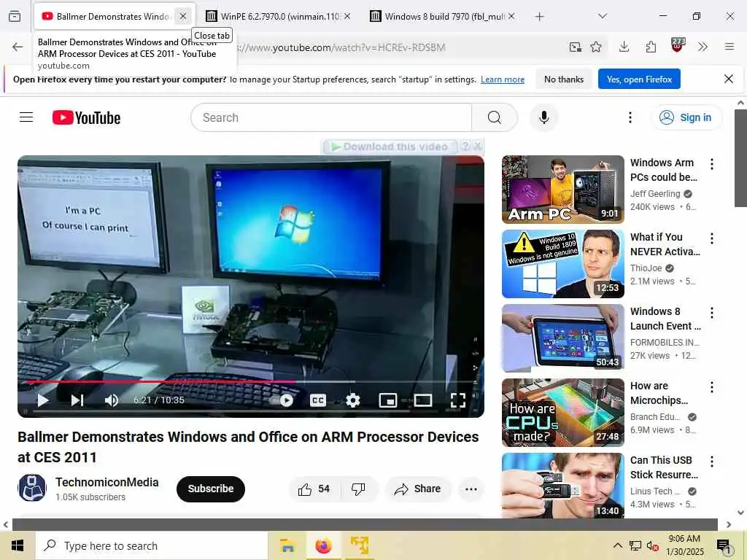Close the Download this video overlay
The height and width of the screenshot is (560, 747).
(x=477, y=146)
